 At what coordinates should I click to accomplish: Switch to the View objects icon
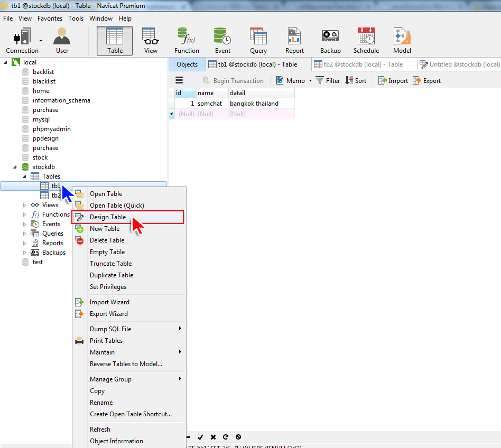[x=151, y=41]
